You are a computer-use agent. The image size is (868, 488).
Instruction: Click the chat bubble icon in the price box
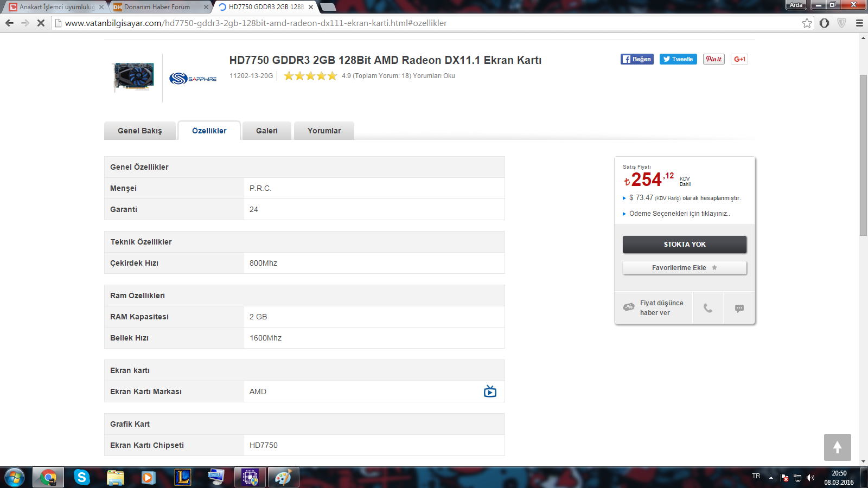pos(739,308)
